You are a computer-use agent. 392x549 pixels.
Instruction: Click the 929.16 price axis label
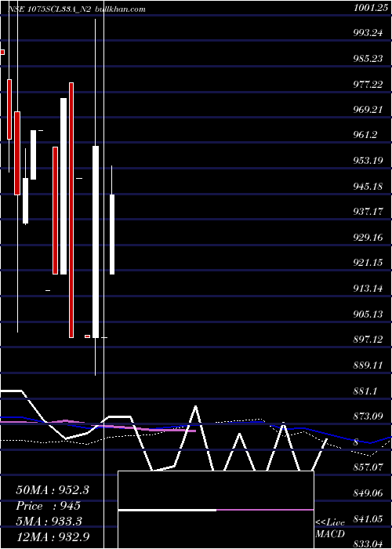point(368,238)
